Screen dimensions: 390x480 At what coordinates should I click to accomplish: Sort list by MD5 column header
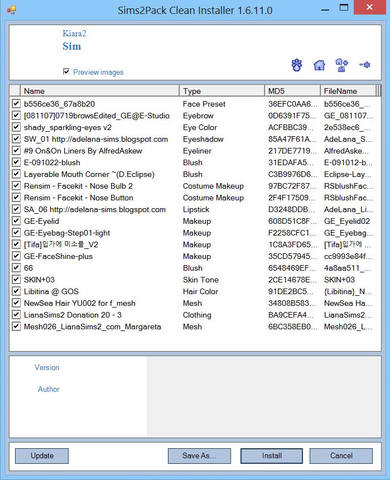[x=293, y=91]
